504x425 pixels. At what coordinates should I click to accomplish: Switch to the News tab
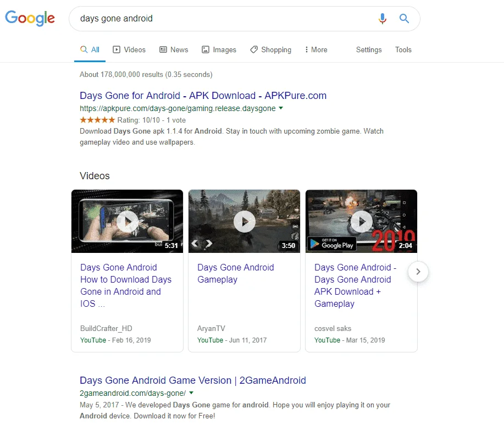tap(174, 50)
